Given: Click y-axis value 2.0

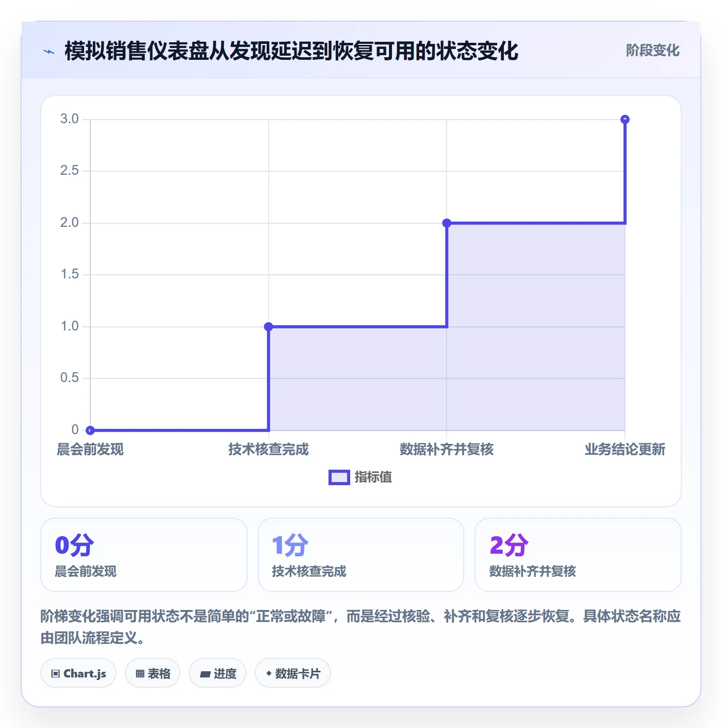Looking at the screenshot, I should point(70,223).
